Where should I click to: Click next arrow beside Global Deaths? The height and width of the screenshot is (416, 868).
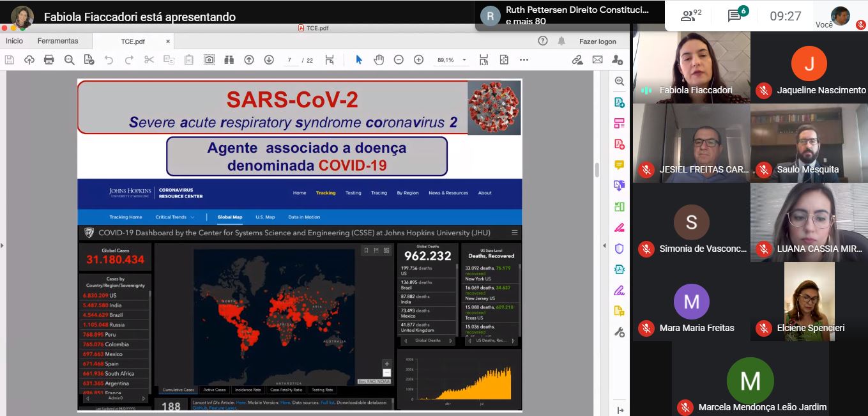click(451, 341)
